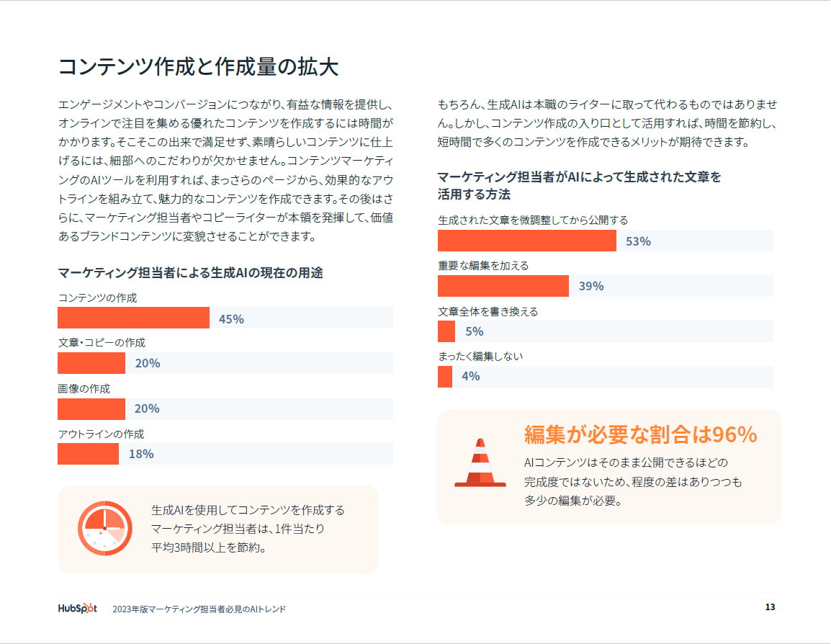
Task: Click the コンテンツ作成と作成量の拡大 page heading
Action: click(x=198, y=67)
